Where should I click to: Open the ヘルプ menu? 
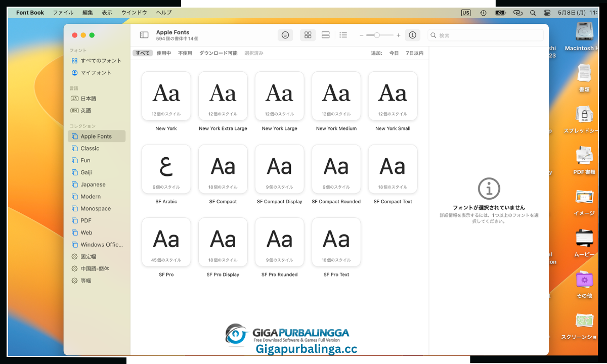pyautogui.click(x=163, y=13)
